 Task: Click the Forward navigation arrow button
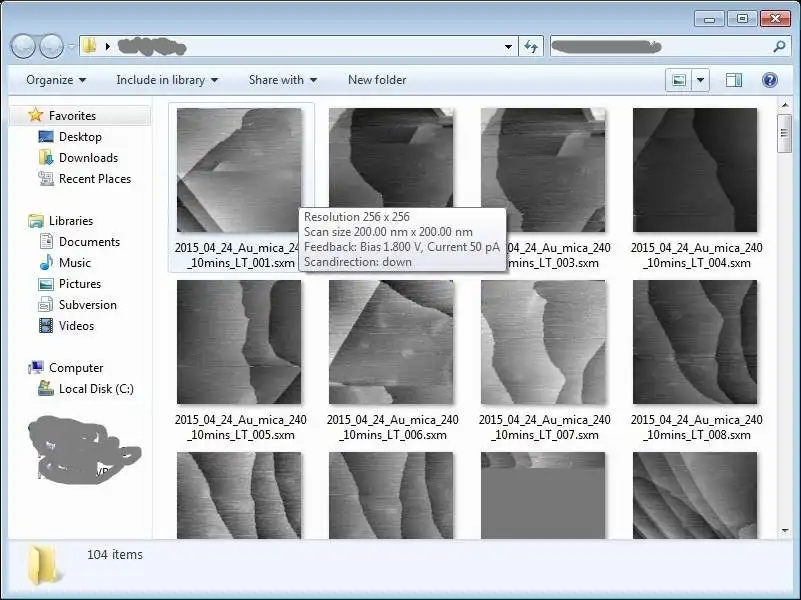[52, 46]
